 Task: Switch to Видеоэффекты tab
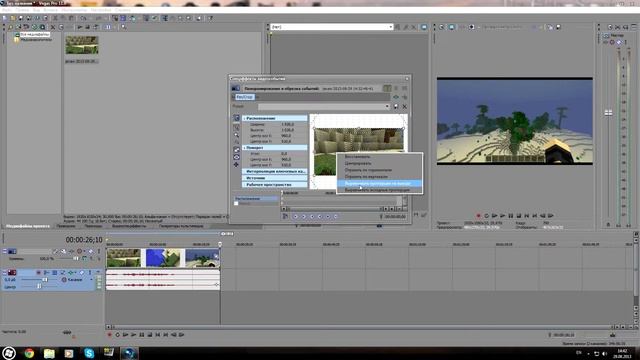point(129,226)
